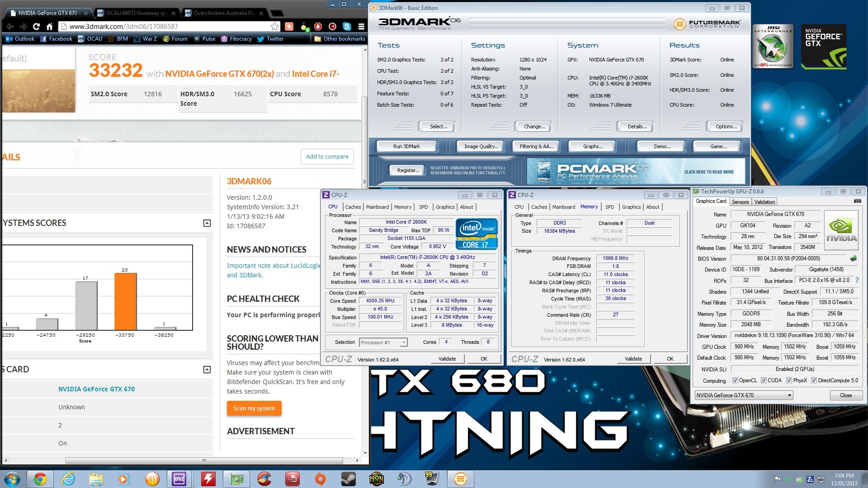Screen dimensions: 868x488
Task: Click the red stop-hand AdBlock extension icon
Action: (x=318, y=27)
